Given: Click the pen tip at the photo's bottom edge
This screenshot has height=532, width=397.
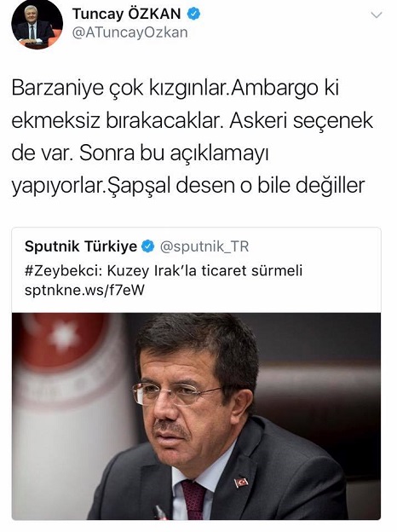Looking at the screenshot, I should pyautogui.click(x=158, y=512).
